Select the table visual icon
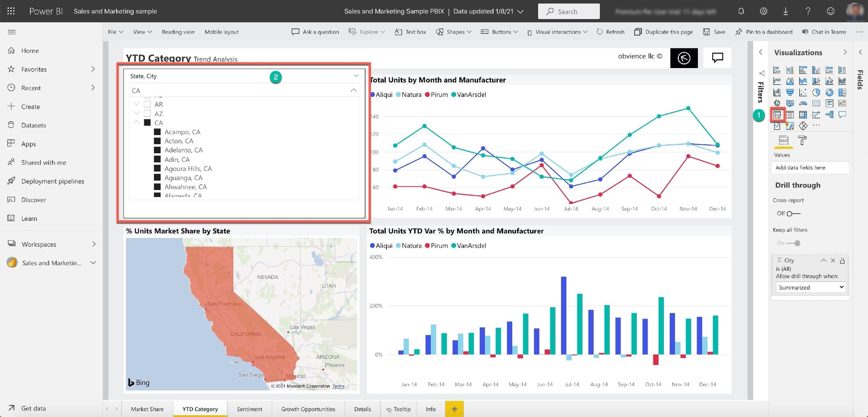Viewport: 868px width, 417px height. 790,115
